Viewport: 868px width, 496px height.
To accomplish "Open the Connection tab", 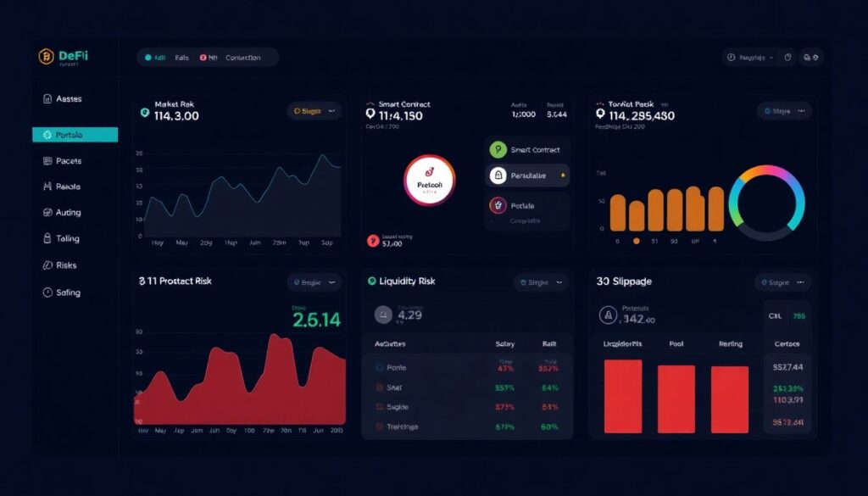I will (x=242, y=58).
